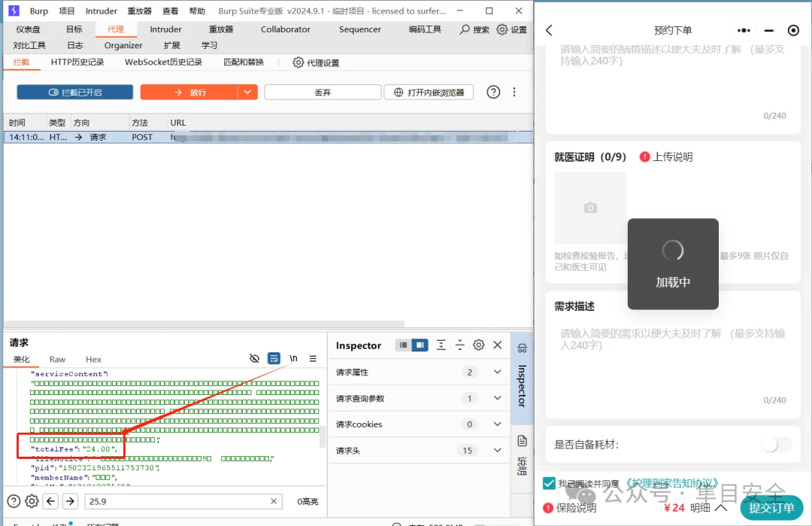Viewport: 812px width, 526px height.
Task: Submit the order with 提交订单
Action: pos(771,508)
